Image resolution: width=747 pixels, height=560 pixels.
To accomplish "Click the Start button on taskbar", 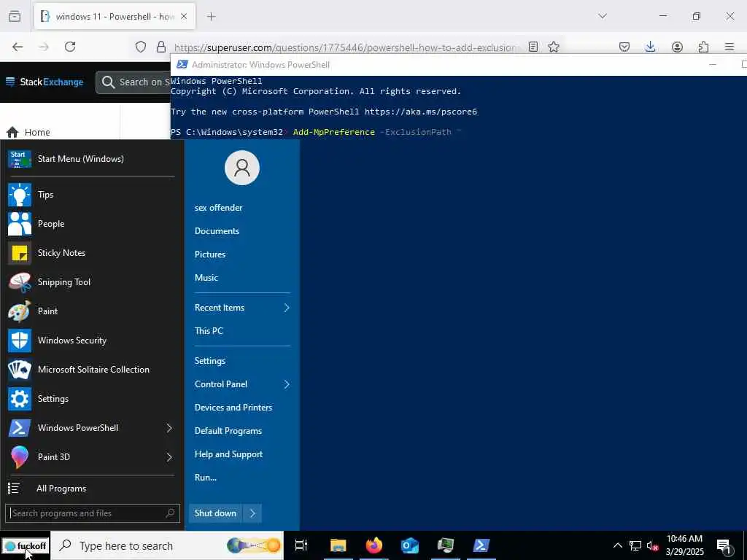I will point(25,545).
